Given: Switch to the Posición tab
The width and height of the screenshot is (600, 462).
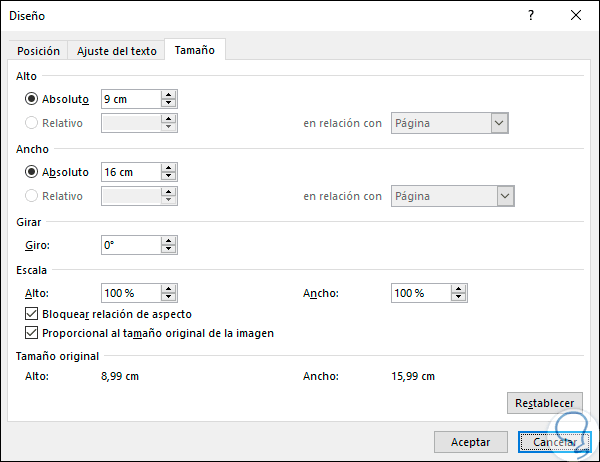Looking at the screenshot, I should click(x=39, y=51).
